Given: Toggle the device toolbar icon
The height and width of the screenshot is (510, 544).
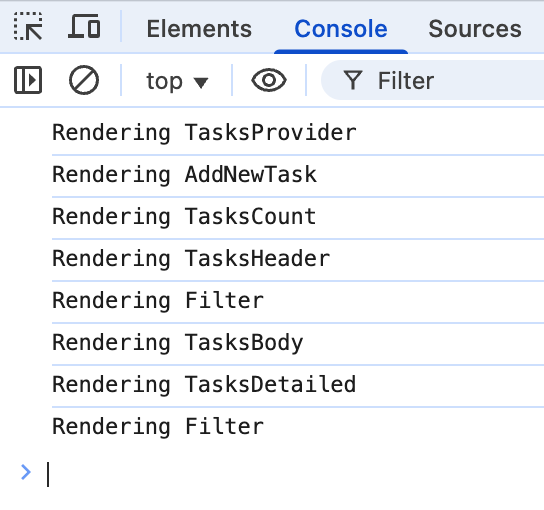Looking at the screenshot, I should click(84, 26).
